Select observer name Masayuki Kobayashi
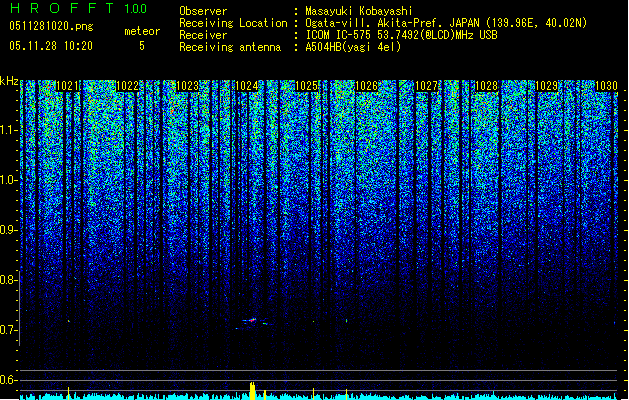This screenshot has height=400, width=629. tap(359, 11)
